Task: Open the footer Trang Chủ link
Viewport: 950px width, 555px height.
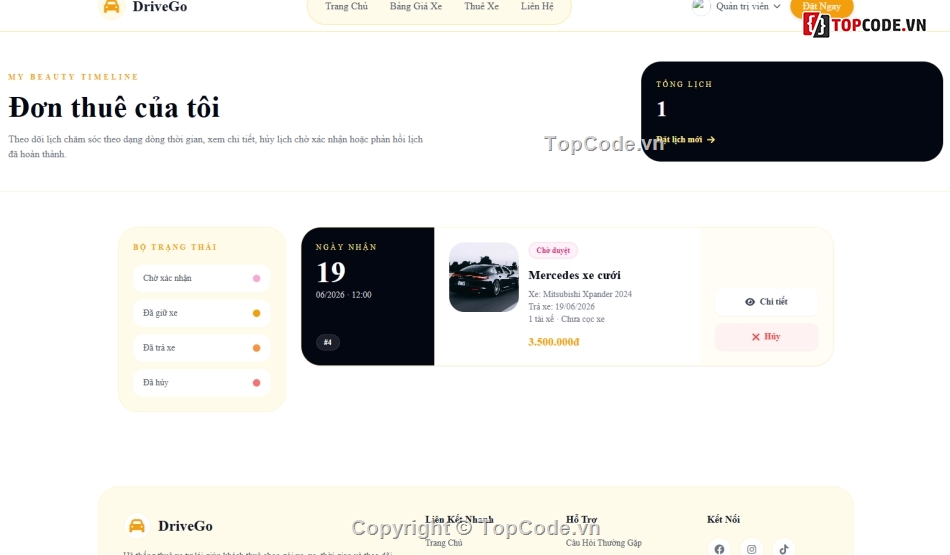Action: click(443, 543)
